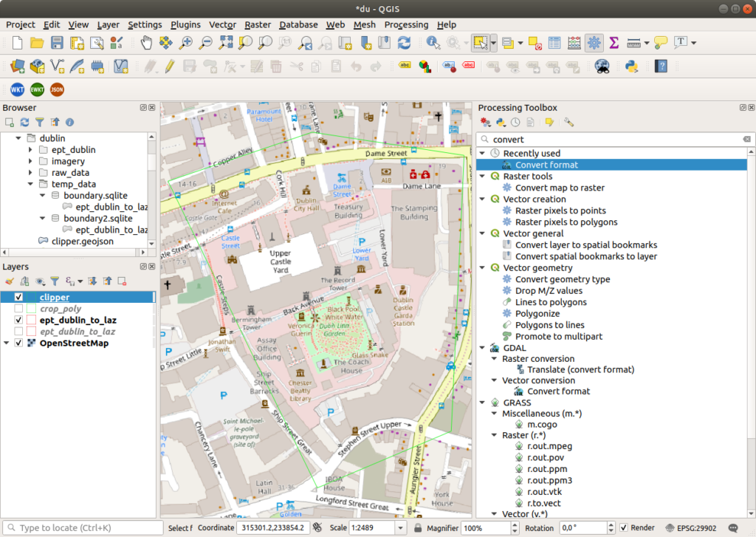Select clipper.geojson in Browser
This screenshot has height=537, width=756.
(83, 242)
